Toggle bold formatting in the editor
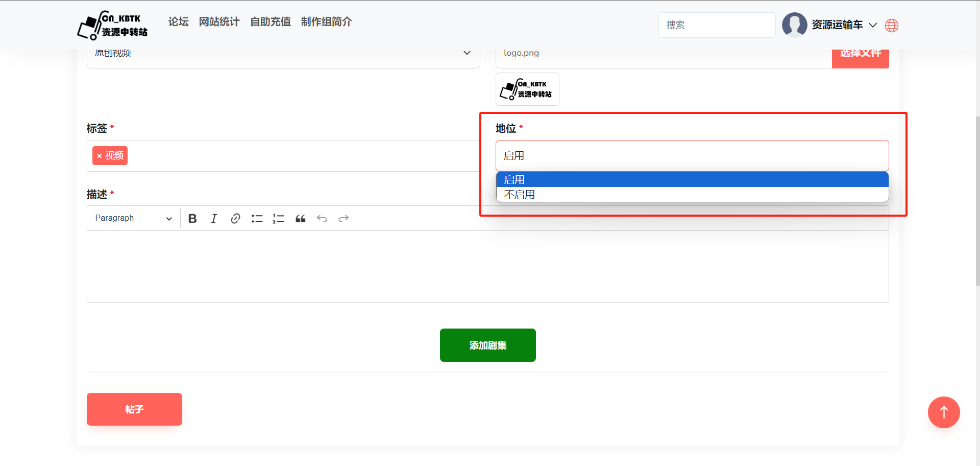 (192, 219)
